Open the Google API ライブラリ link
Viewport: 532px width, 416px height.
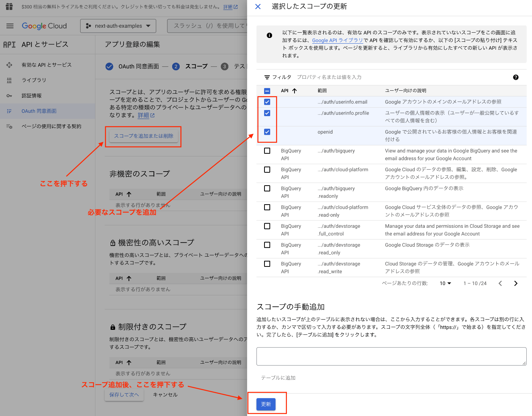point(338,40)
